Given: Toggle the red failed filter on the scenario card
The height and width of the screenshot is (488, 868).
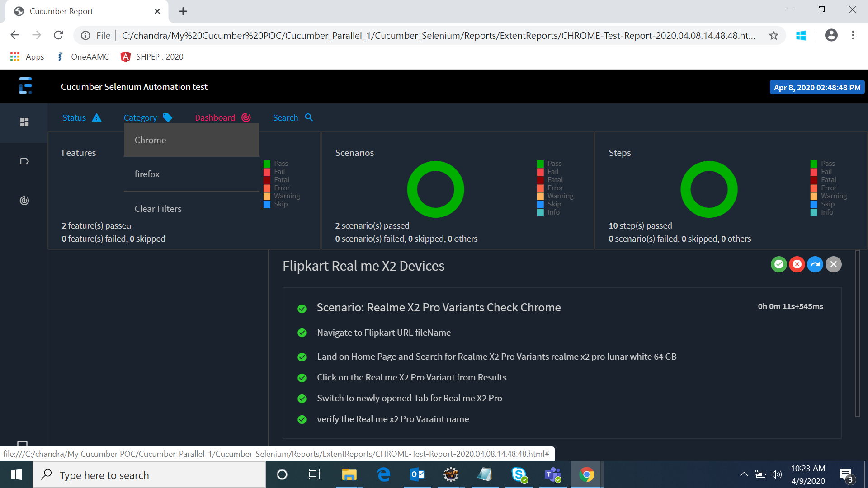Looking at the screenshot, I should (x=797, y=264).
